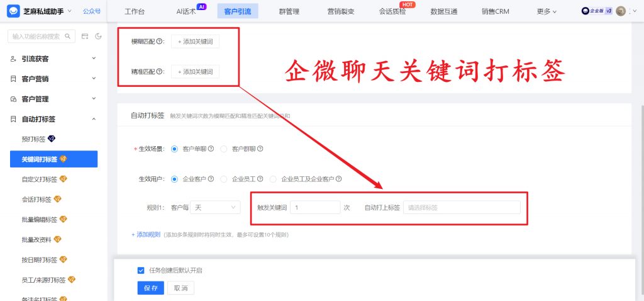Click help icon beside 客户群聊
Image resolution: width=644 pixels, height=301 pixels.
click(x=260, y=149)
